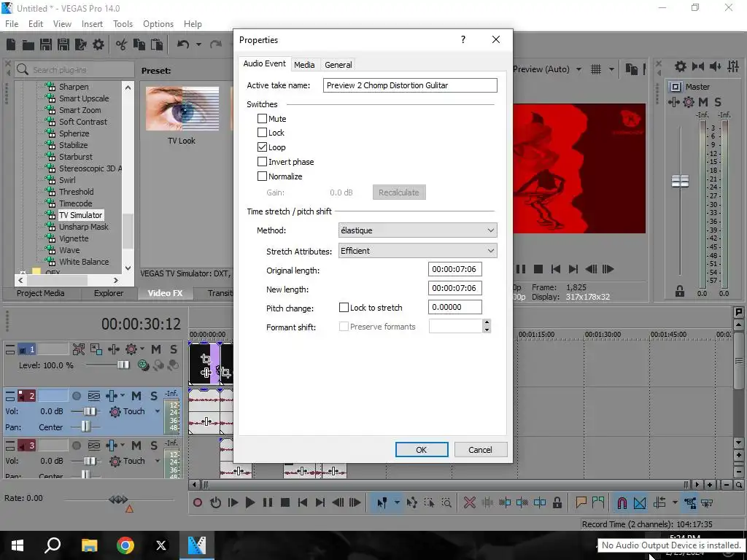Screen dimensions: 747x560
Task: Click preview window Pause button
Action: [521, 269]
